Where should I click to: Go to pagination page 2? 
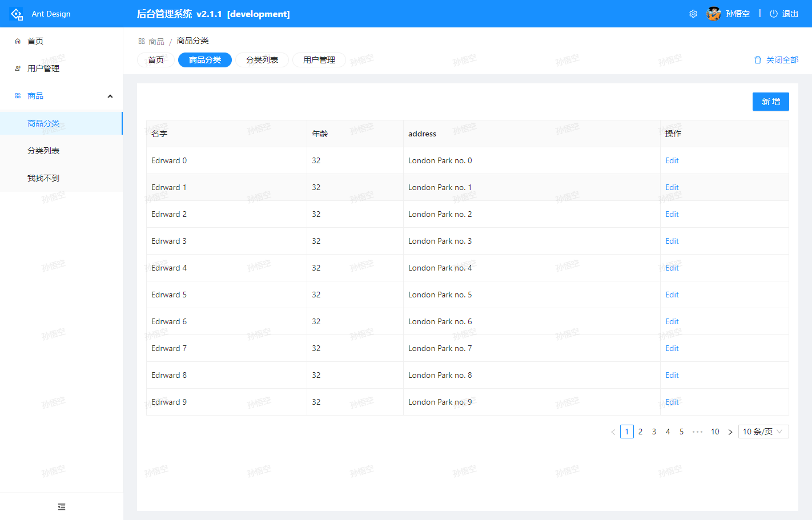pos(641,432)
